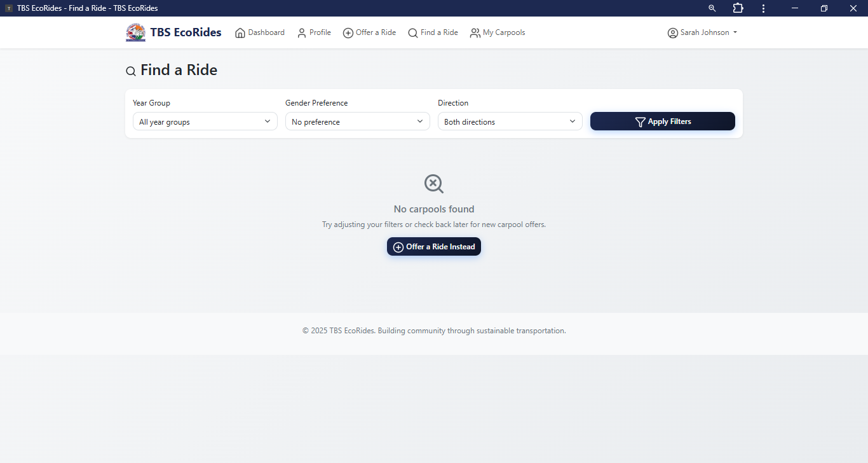Restore down the application window
Screen dimensions: 868x463
[824, 8]
